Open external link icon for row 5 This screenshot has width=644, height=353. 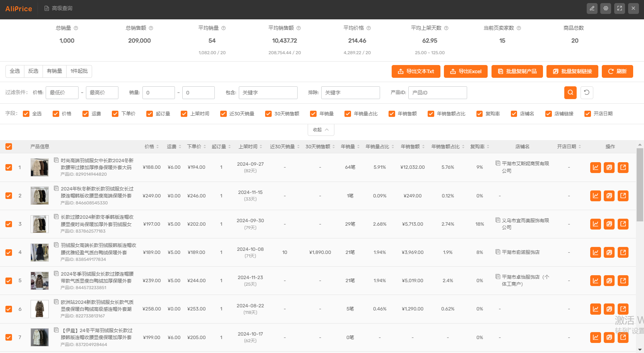623,281
